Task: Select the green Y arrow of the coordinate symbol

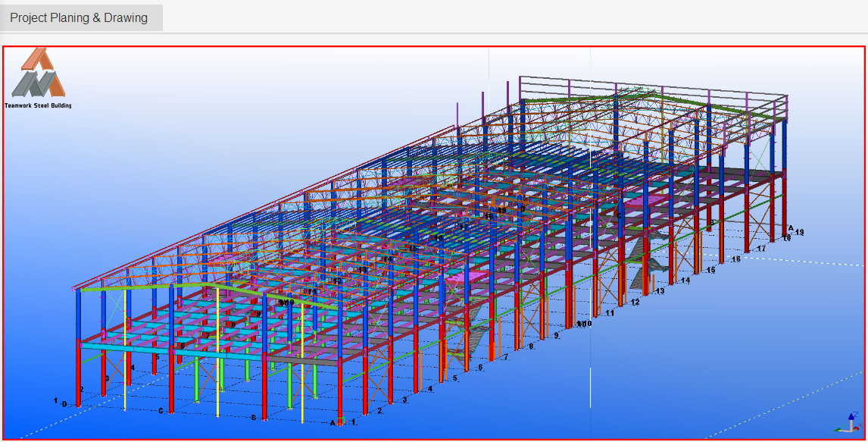Action: (x=838, y=429)
